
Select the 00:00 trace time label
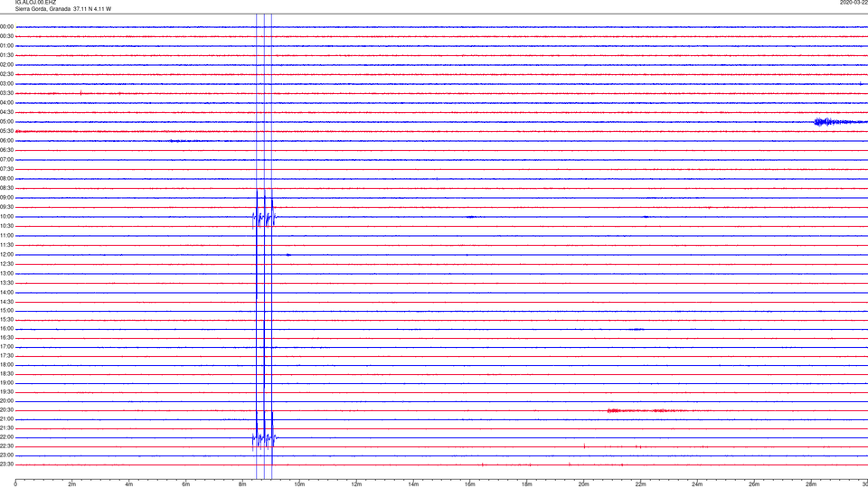(x=6, y=26)
